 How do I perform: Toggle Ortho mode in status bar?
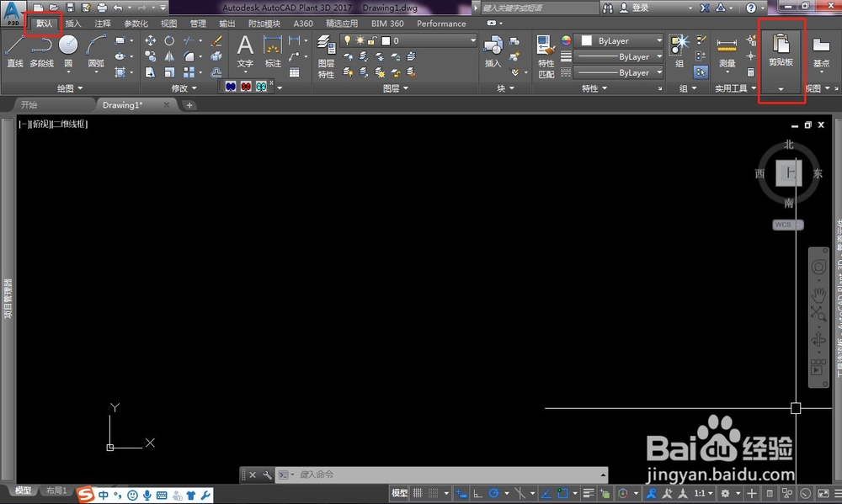(x=477, y=493)
